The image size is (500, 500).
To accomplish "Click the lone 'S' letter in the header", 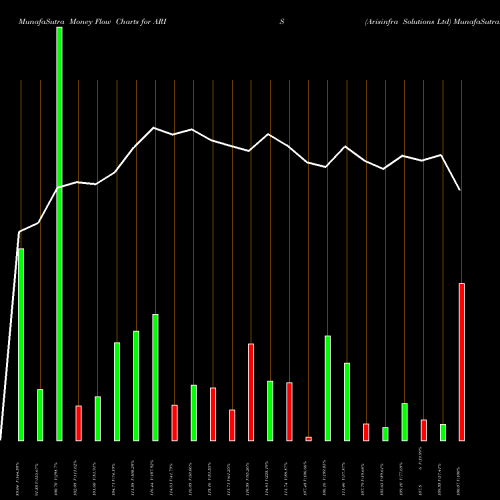I will [282, 22].
